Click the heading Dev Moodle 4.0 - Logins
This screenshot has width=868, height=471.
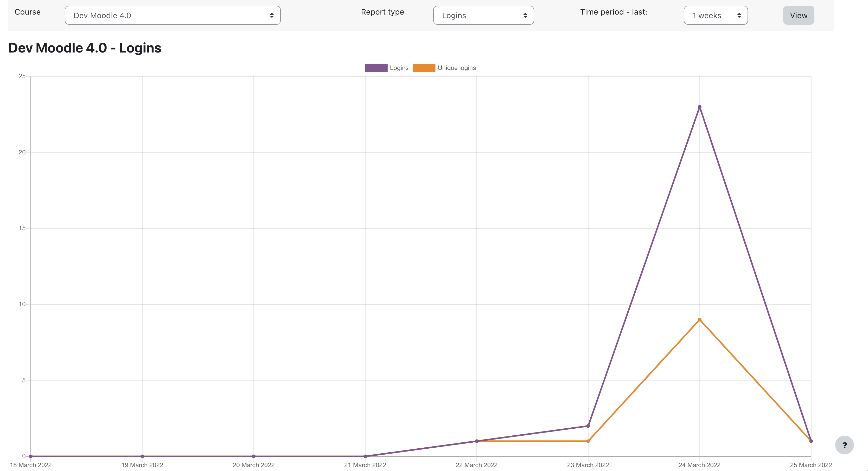(85, 48)
